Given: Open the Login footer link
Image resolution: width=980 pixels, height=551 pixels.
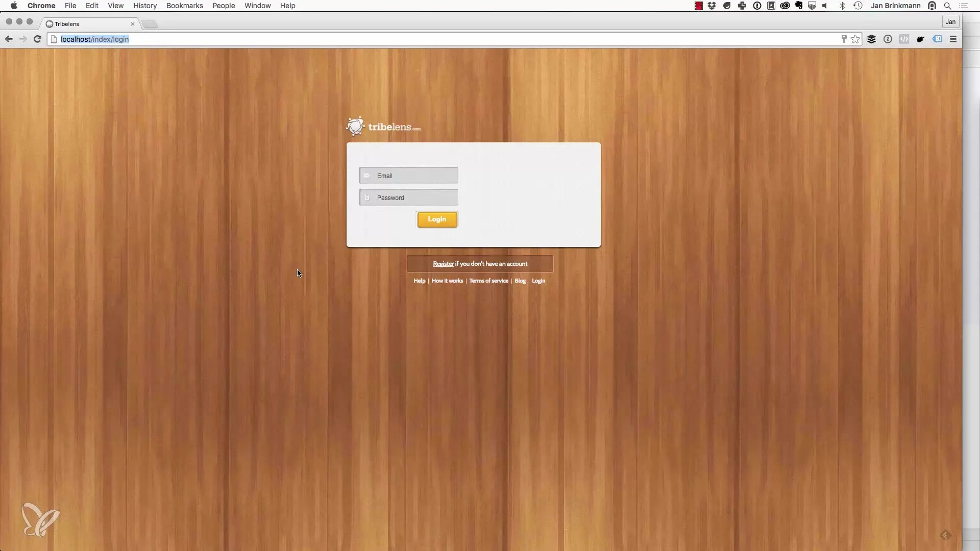Looking at the screenshot, I should [x=538, y=281].
